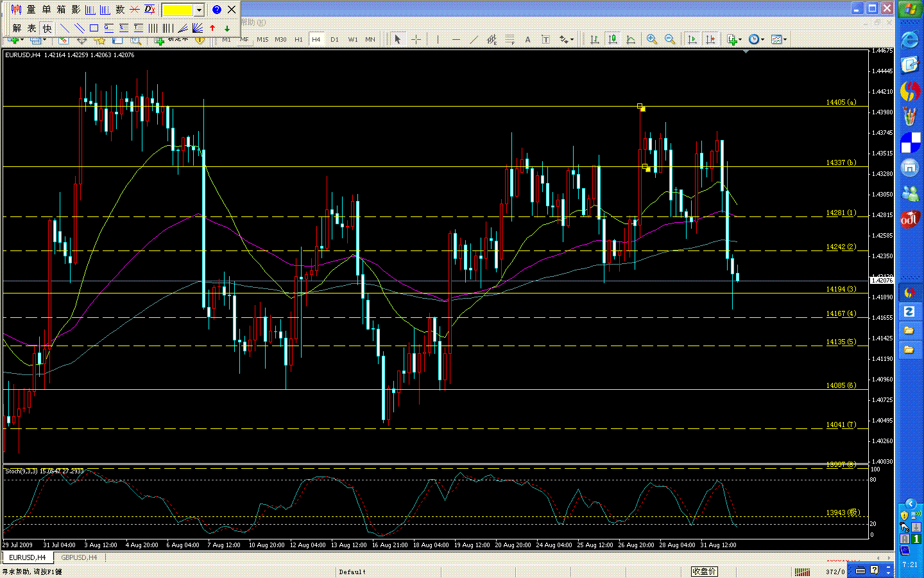Switch timeframe to H1
924x578 pixels.
coord(298,39)
